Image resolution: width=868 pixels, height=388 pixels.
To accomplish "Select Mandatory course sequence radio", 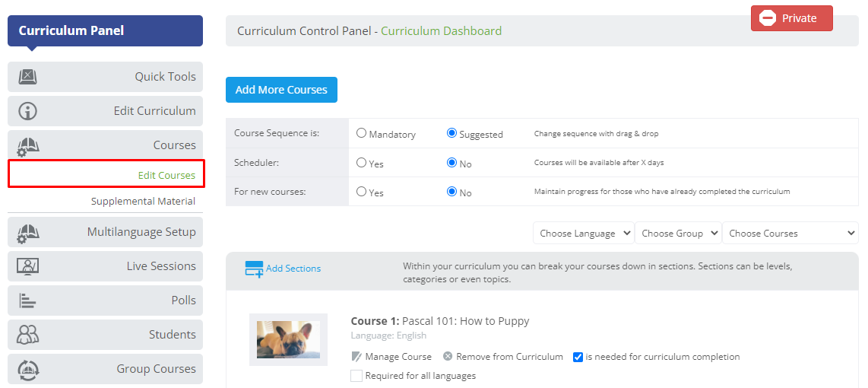I will pyautogui.click(x=362, y=133).
